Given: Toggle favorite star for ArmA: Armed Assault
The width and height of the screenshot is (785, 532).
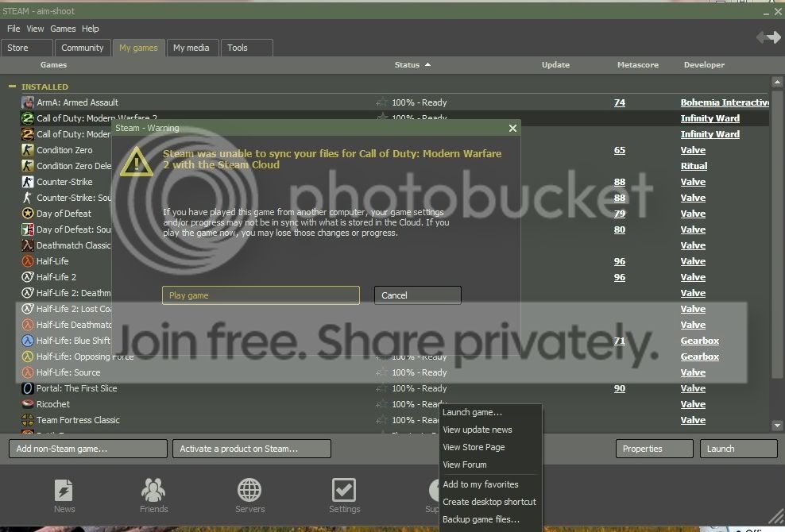Looking at the screenshot, I should click(381, 102).
